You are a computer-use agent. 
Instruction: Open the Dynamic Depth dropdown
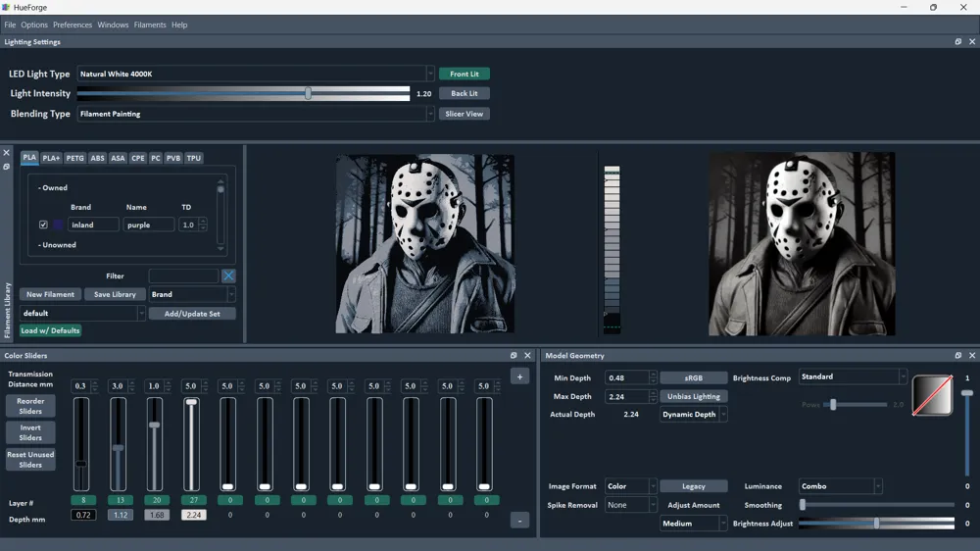click(x=694, y=415)
